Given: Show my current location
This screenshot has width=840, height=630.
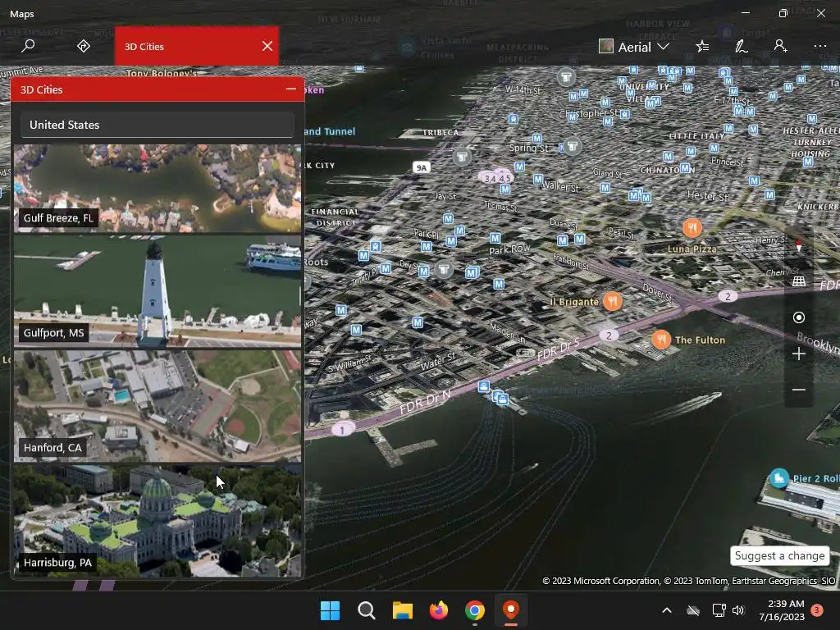Looking at the screenshot, I should (x=799, y=317).
